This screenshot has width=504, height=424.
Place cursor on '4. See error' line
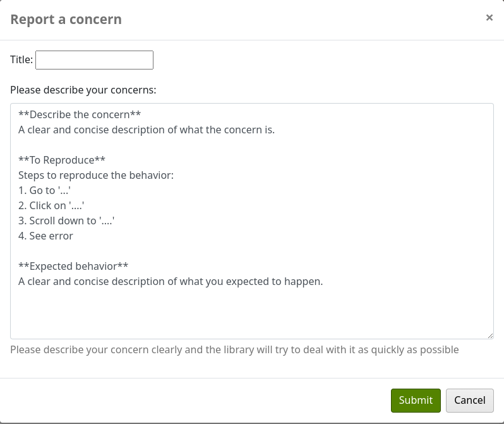pyautogui.click(x=45, y=236)
